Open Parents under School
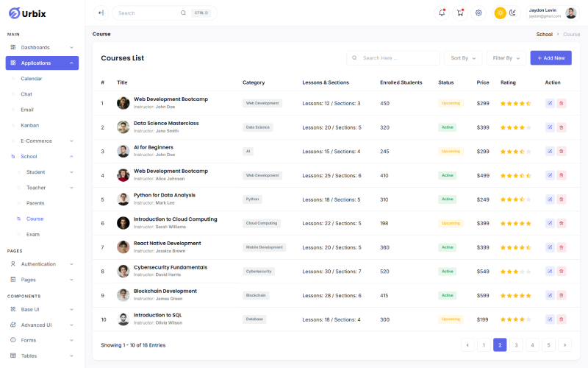Viewport: 588px width, 368px height. pos(35,203)
